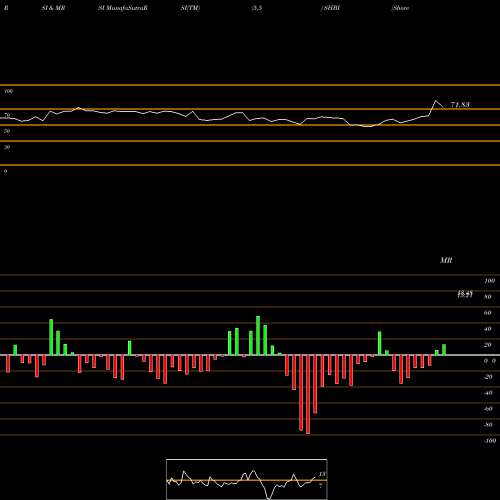Viewport: 500px width, 500px height.
Task: Click the upper chart's 0 axis label
Action: tap(5, 171)
